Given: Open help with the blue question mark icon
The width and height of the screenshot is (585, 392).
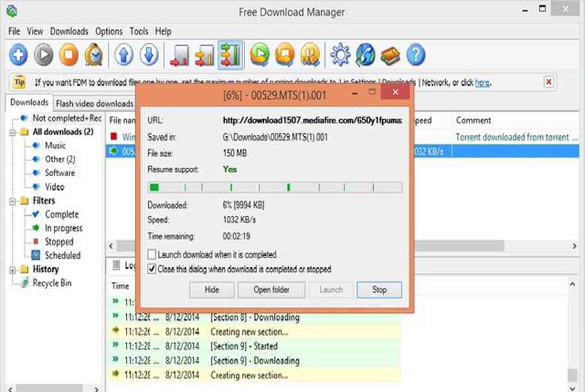Looking at the screenshot, I should click(x=416, y=55).
